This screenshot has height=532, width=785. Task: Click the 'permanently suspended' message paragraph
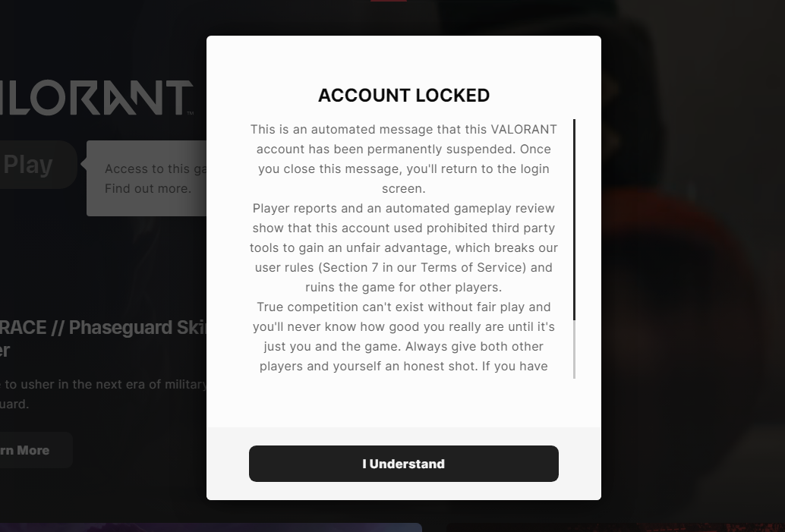[403, 159]
